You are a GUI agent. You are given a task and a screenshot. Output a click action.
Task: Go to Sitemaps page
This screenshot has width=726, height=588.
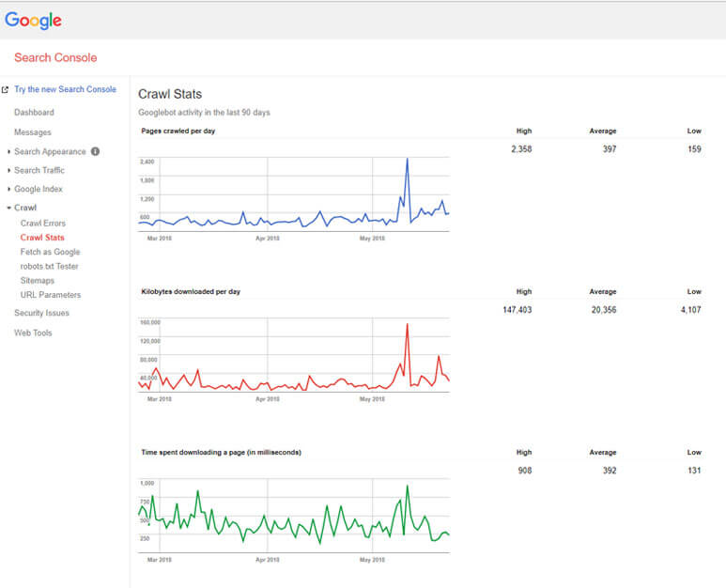38,281
